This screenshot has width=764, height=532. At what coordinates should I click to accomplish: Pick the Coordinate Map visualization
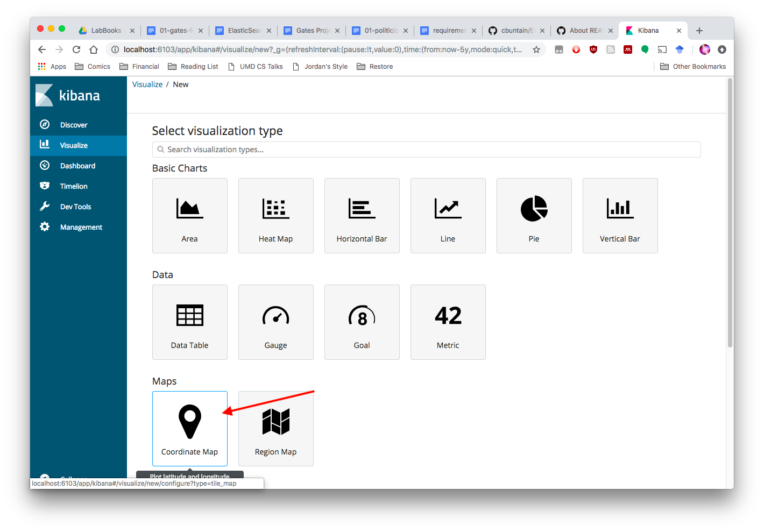(190, 429)
